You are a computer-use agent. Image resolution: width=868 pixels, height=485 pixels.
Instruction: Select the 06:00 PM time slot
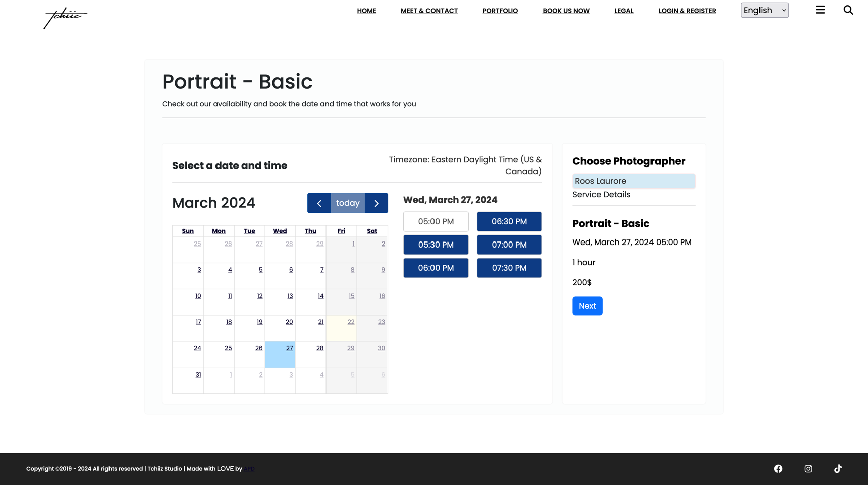coord(436,268)
